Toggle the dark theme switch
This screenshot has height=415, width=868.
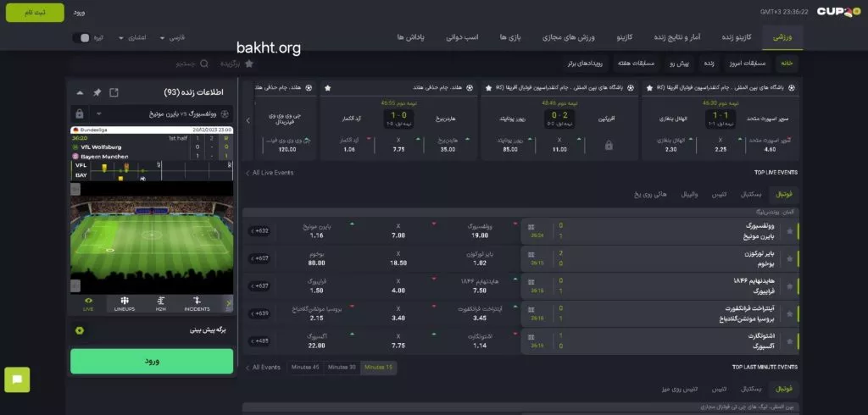[82, 38]
